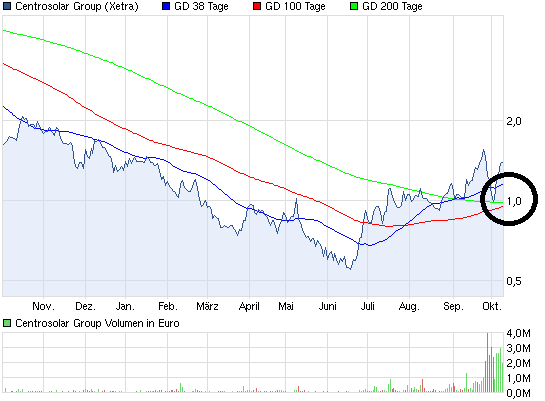This screenshot has width=545, height=401.
Task: Click the '2,0' price axis value
Action: coord(514,121)
